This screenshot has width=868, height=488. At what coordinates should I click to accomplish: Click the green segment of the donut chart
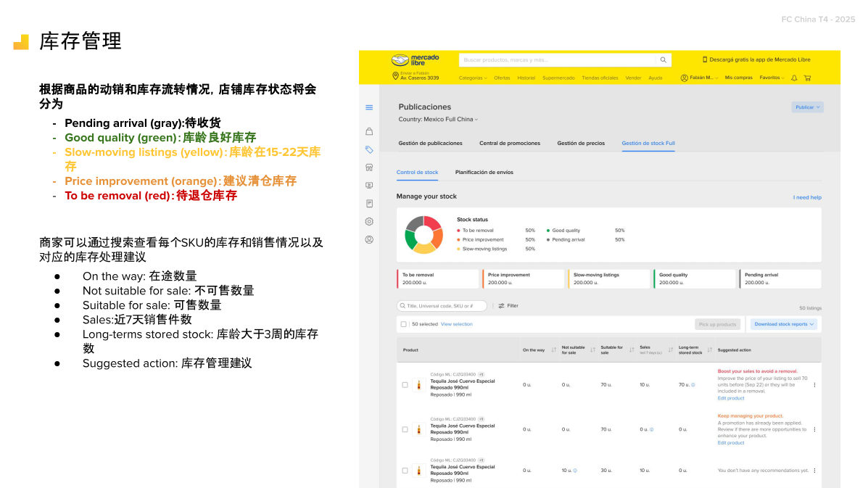(410, 241)
